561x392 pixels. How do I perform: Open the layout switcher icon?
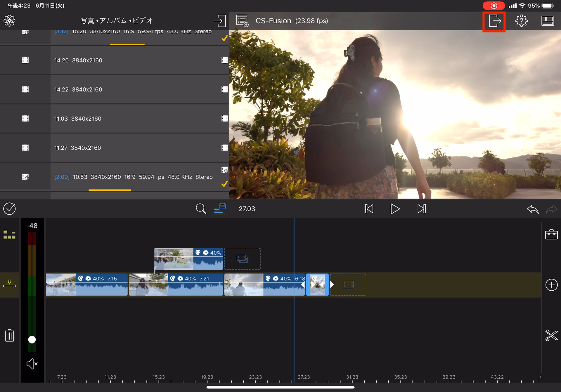[547, 21]
